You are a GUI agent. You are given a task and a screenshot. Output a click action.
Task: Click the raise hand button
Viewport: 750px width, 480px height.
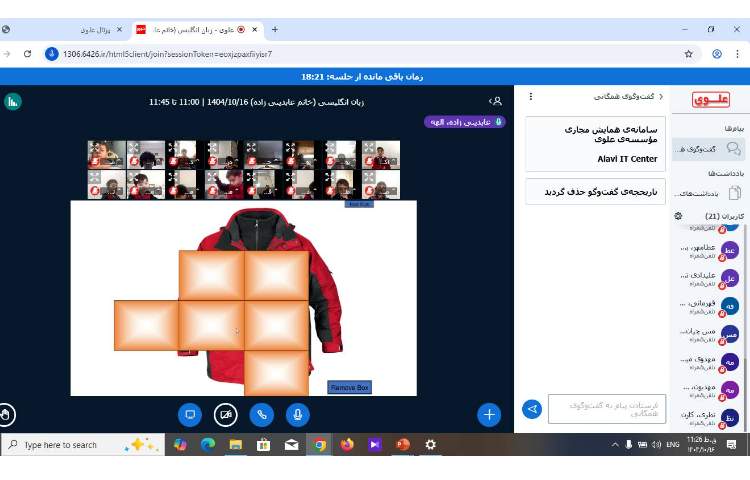click(x=5, y=415)
